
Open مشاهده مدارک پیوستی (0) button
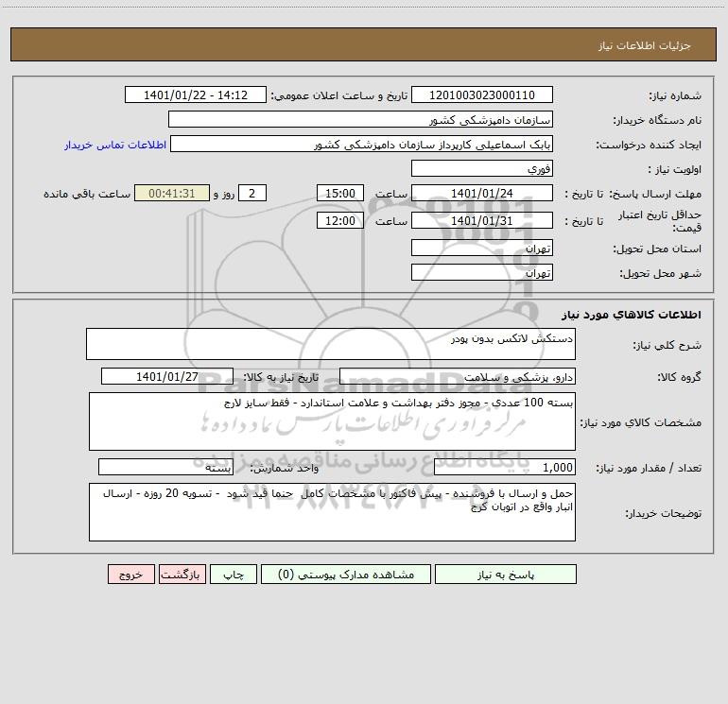346,575
